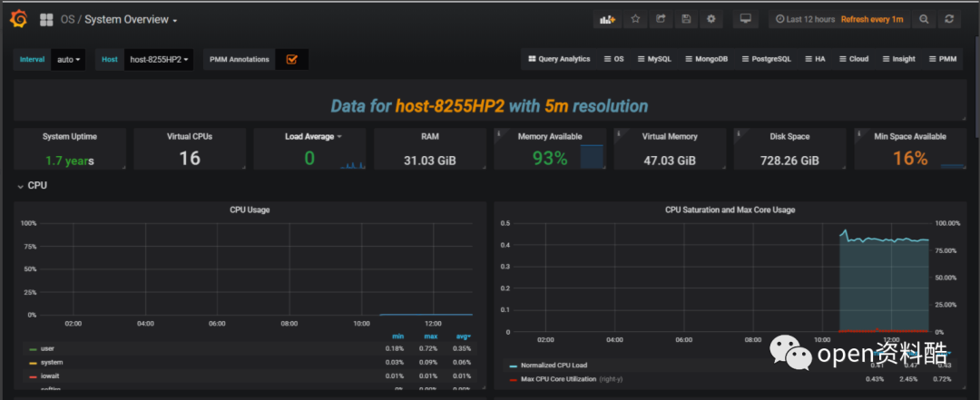This screenshot has height=400, width=980.
Task: Star this dashboard as favorite
Action: click(635, 19)
